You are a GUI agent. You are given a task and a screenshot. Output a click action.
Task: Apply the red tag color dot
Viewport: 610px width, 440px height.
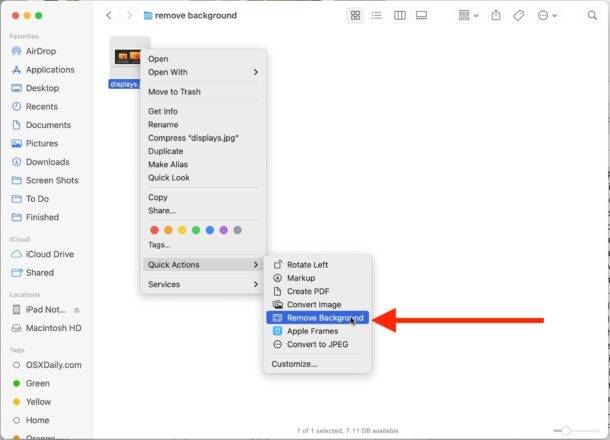pos(153,230)
